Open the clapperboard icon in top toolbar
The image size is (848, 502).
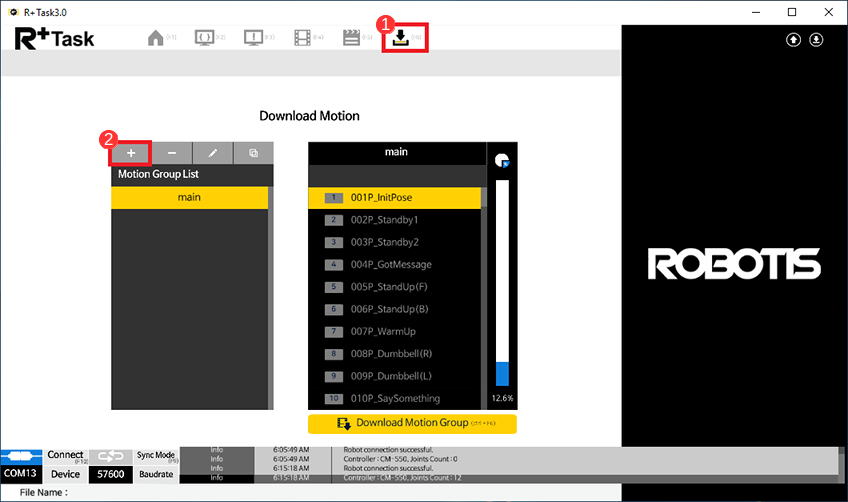(x=351, y=38)
